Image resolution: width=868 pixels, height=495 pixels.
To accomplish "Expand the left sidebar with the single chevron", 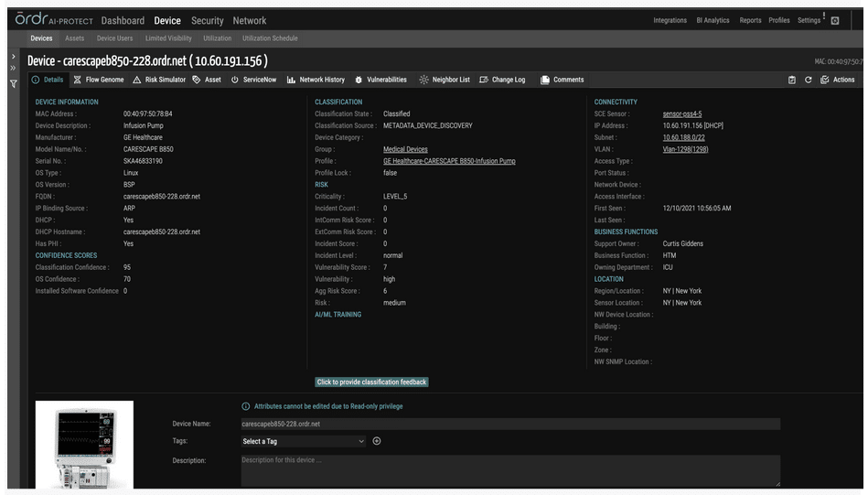I will tap(14, 57).
